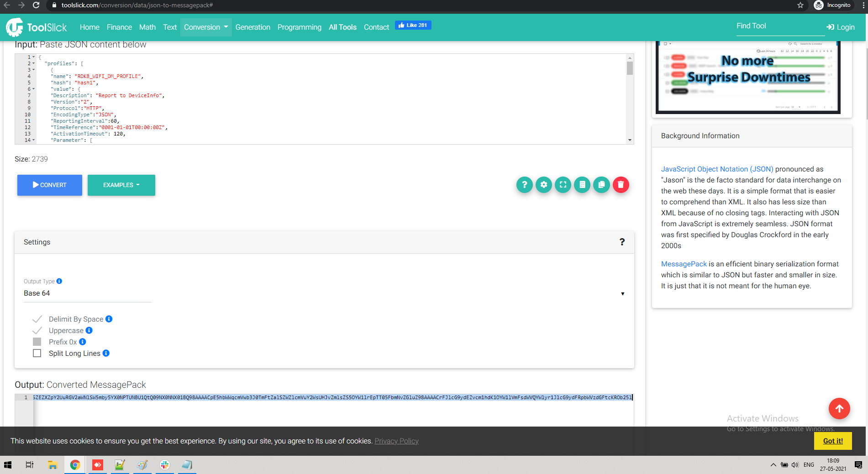Screen dimensions: 868x474
Task: Open Task View on the taskbar
Action: click(x=30, y=465)
